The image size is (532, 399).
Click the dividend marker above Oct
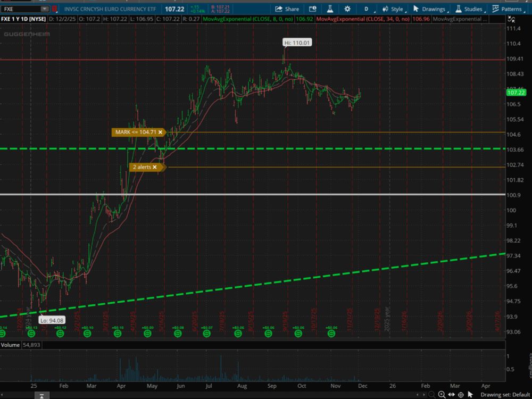(x=298, y=334)
